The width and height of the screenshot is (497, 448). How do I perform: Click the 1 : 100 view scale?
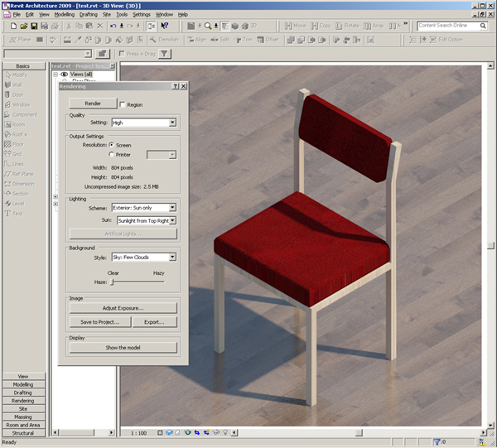(139, 433)
